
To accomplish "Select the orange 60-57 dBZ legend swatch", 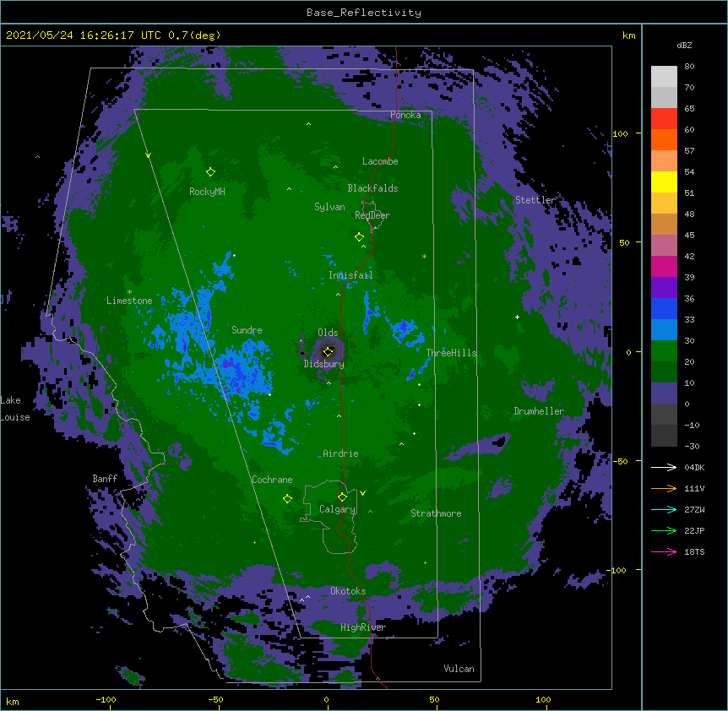I will 664,139.
